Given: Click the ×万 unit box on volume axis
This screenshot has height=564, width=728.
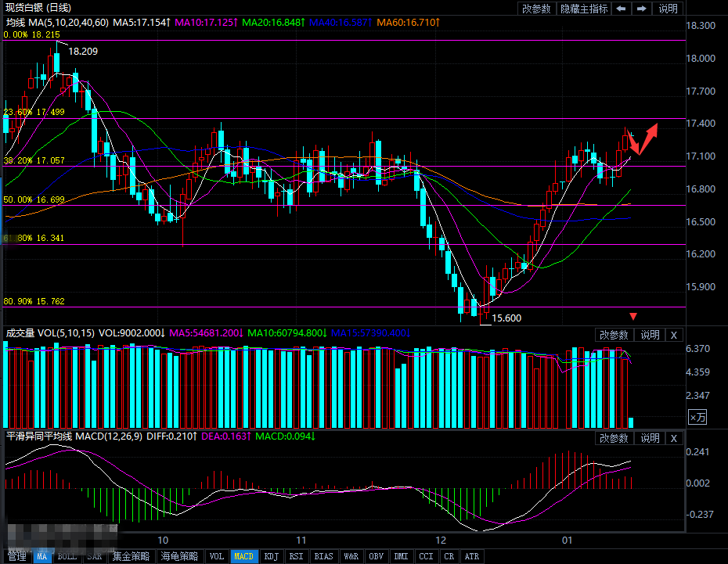Looking at the screenshot, I should (697, 416).
